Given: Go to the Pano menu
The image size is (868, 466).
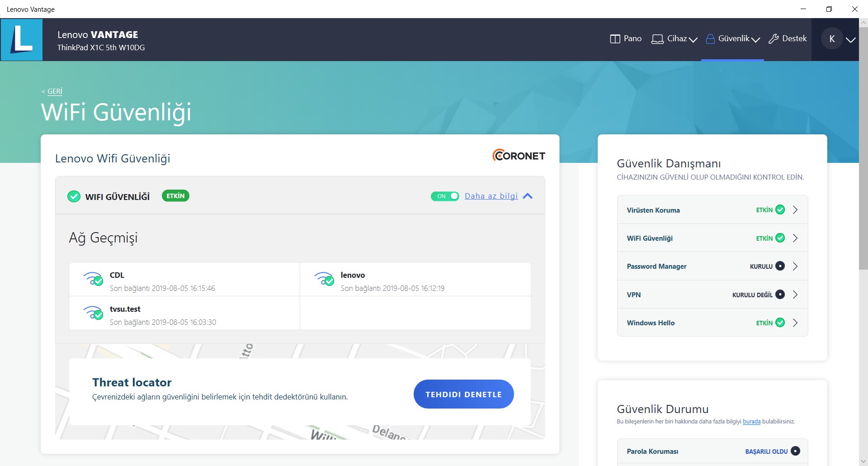Looking at the screenshot, I should click(626, 39).
